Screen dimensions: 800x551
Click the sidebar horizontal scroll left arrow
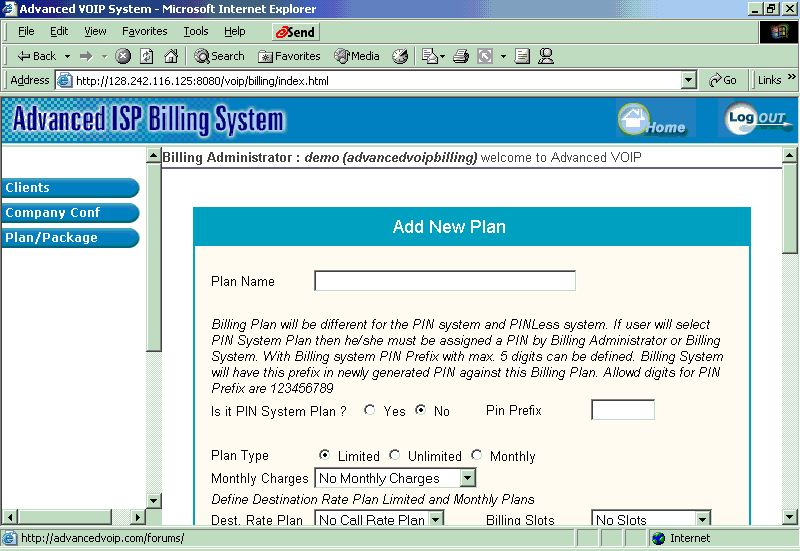10,517
